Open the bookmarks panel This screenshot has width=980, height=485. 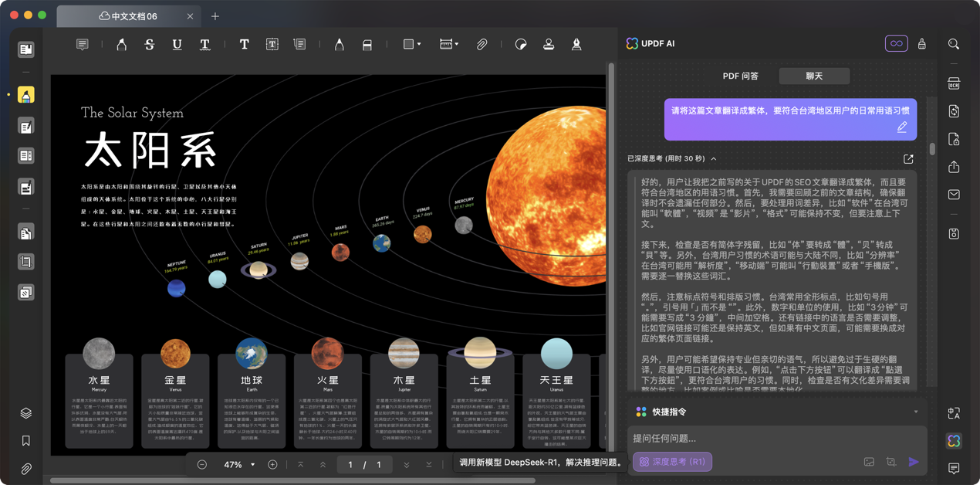point(25,441)
